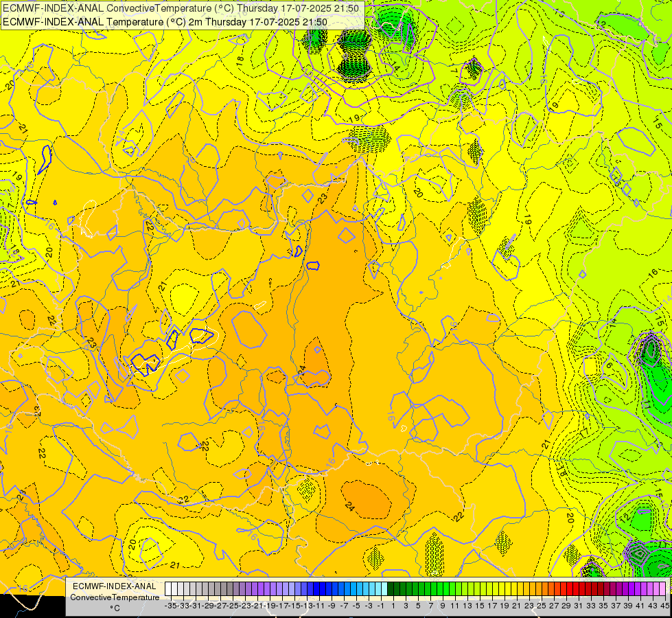
Task: Click legend scale value 45
Action: coord(664,606)
